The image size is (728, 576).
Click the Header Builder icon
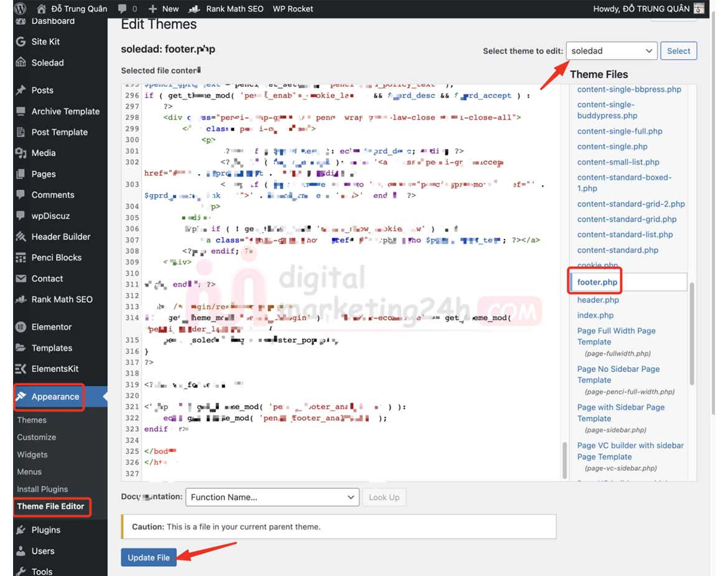tap(21, 236)
